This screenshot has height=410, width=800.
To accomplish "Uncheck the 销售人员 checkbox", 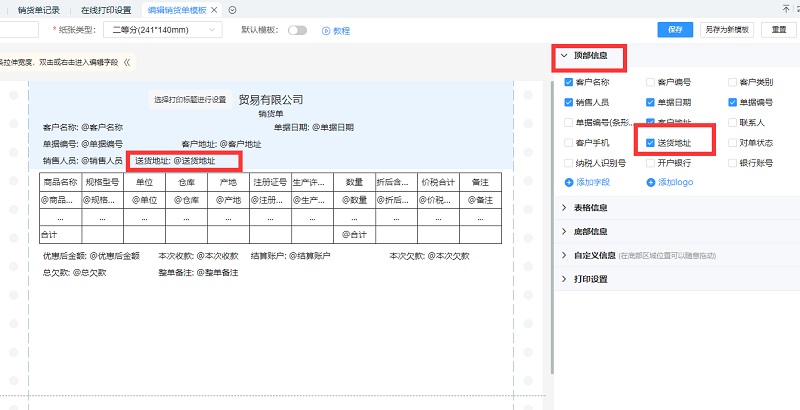I will pos(569,102).
